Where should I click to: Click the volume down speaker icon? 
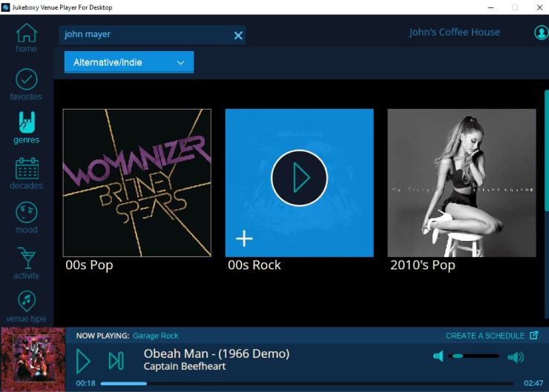pos(438,356)
